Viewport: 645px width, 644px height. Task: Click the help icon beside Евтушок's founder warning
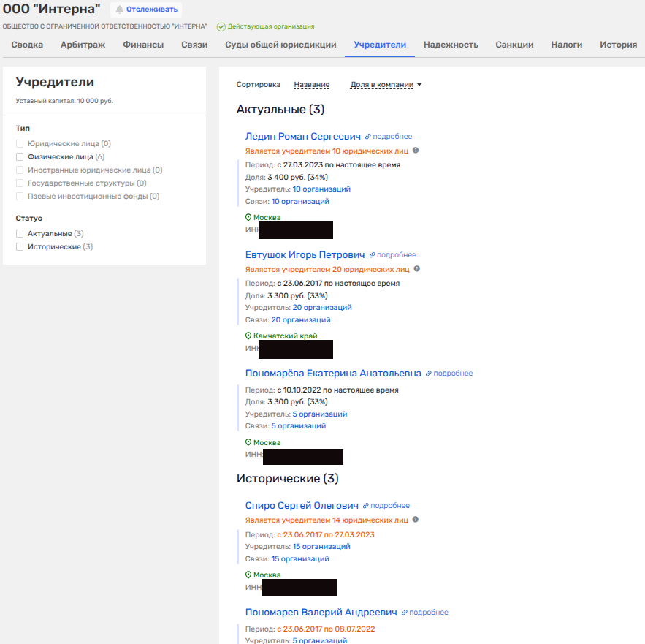coord(416,269)
